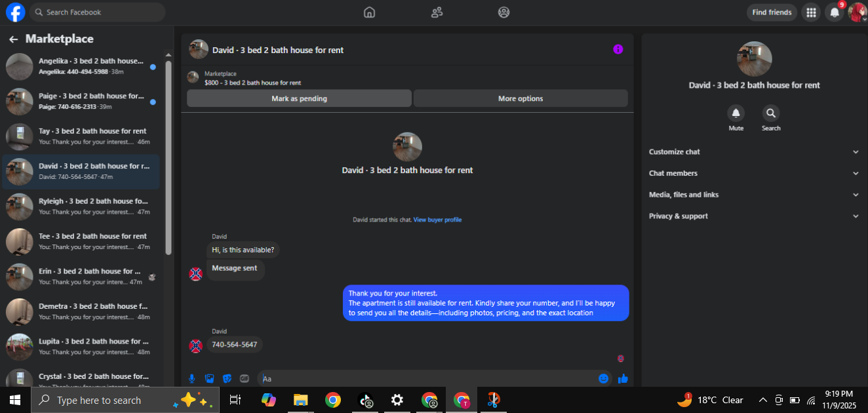Image resolution: width=868 pixels, height=413 pixels.
Task: Open Windows Start menu
Action: pyautogui.click(x=15, y=400)
